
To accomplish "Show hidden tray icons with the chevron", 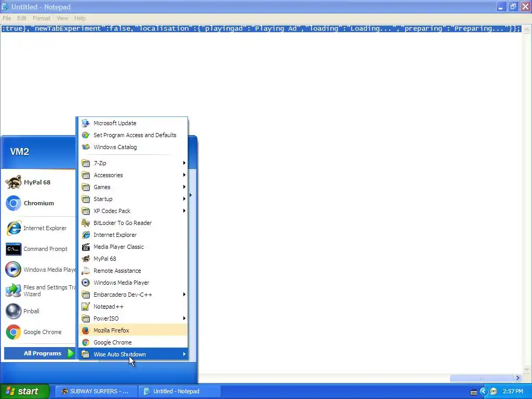I will [x=484, y=392].
